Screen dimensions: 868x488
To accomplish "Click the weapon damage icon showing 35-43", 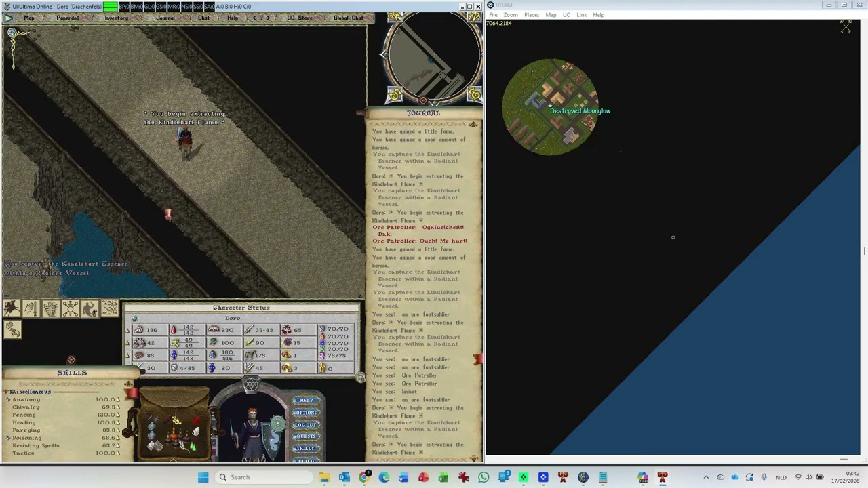I will click(x=249, y=330).
